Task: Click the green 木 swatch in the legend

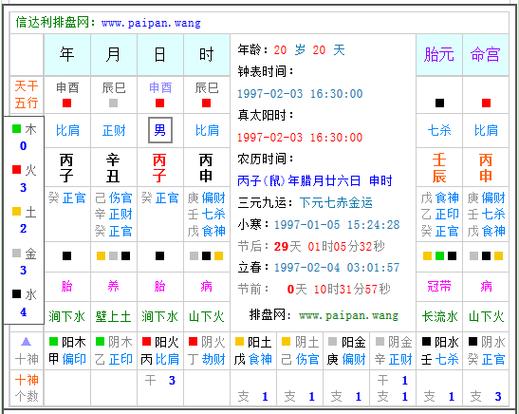Action: tap(17, 129)
